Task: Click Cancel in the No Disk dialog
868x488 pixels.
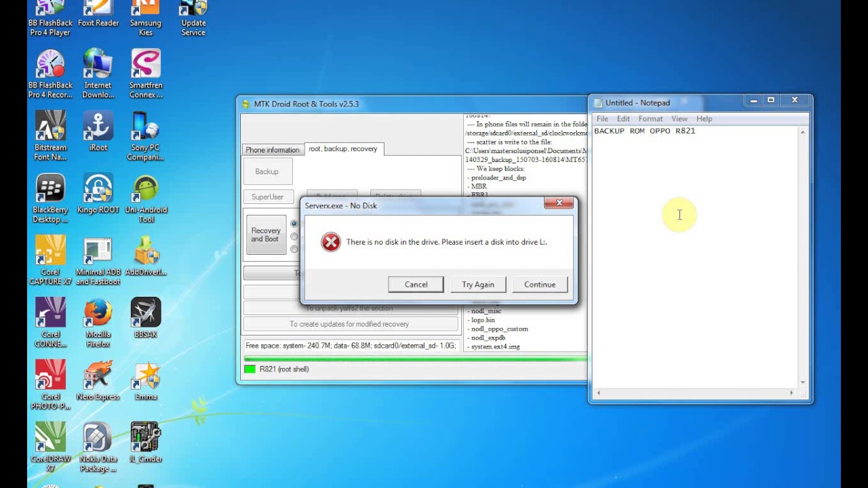Action: click(x=416, y=285)
